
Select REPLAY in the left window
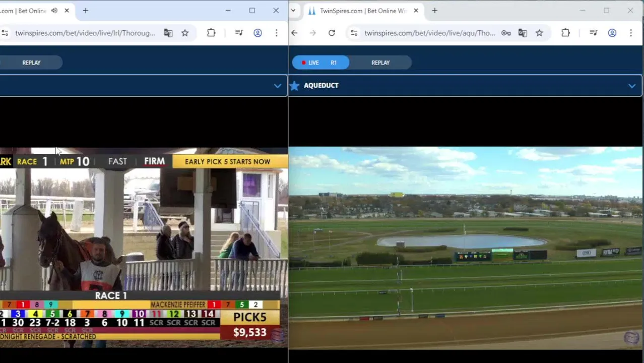[x=31, y=63]
